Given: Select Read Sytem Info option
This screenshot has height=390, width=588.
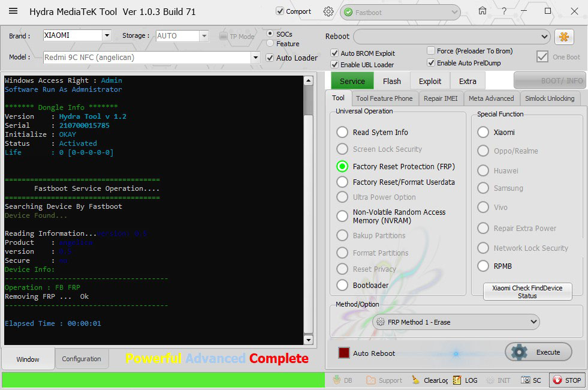Looking at the screenshot, I should tap(342, 132).
